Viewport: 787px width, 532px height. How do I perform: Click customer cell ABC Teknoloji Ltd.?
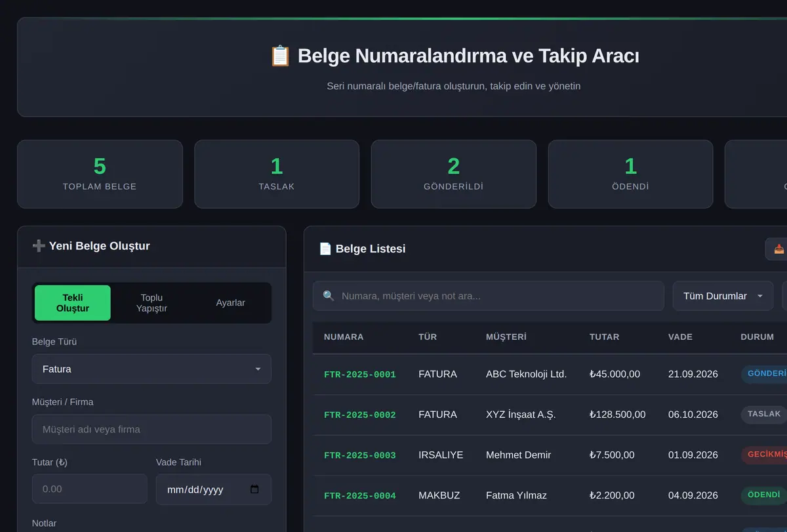[x=526, y=374]
